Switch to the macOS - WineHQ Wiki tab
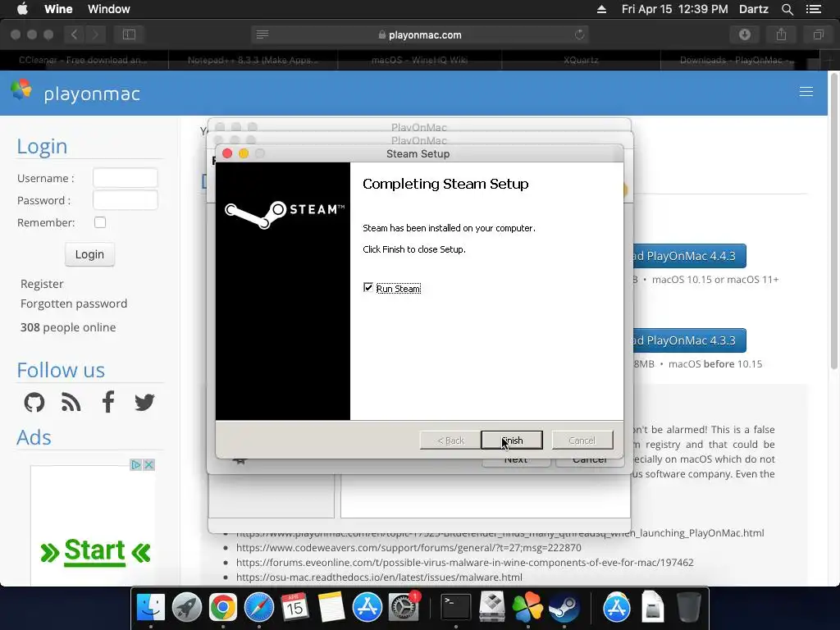 [419, 60]
